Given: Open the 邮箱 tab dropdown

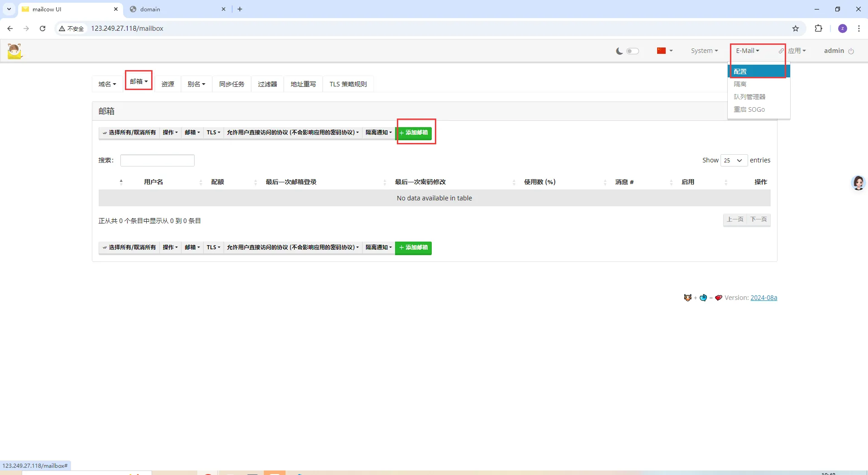Looking at the screenshot, I should tap(138, 81).
